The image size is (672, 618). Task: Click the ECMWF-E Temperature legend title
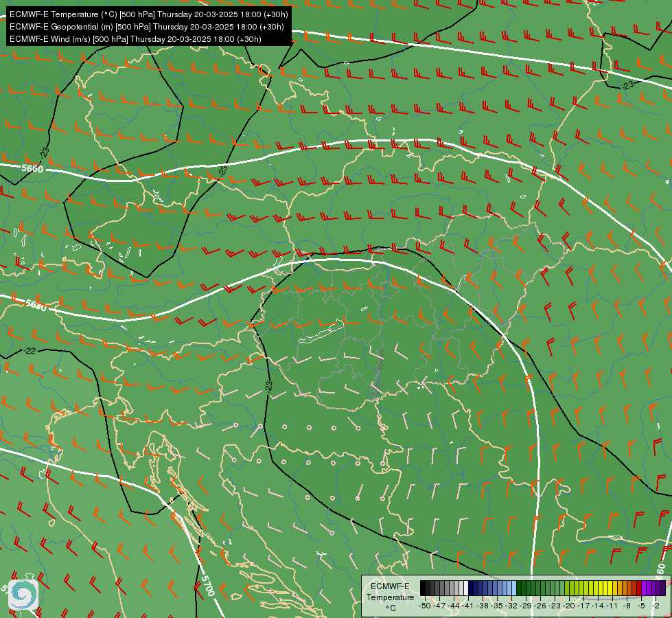pos(391,592)
